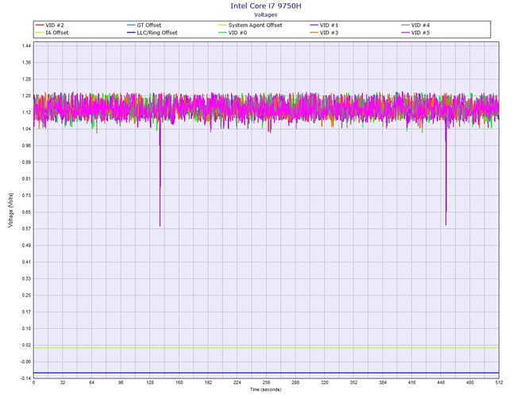Select the GT Offset legend label
Image resolution: width=532 pixels, height=399 pixels.
point(149,25)
